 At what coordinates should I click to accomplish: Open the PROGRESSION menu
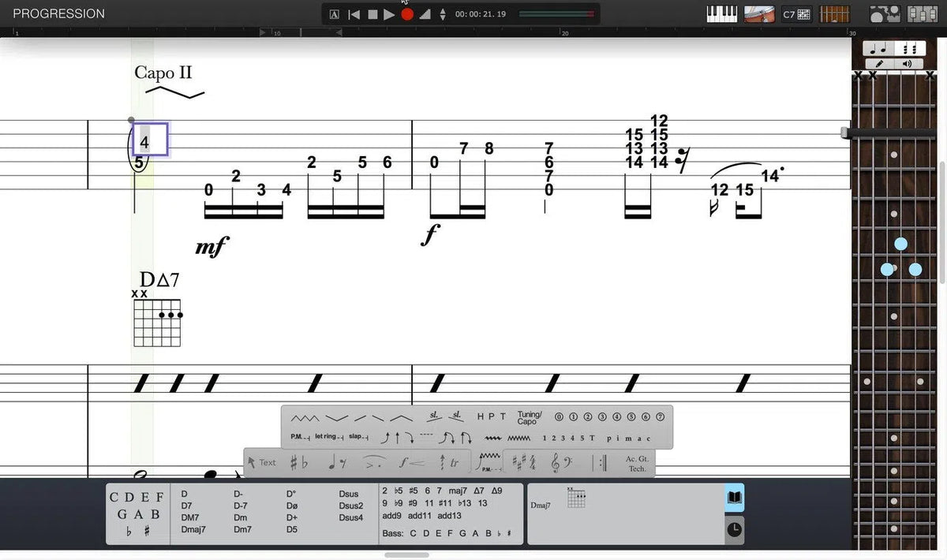58,13
